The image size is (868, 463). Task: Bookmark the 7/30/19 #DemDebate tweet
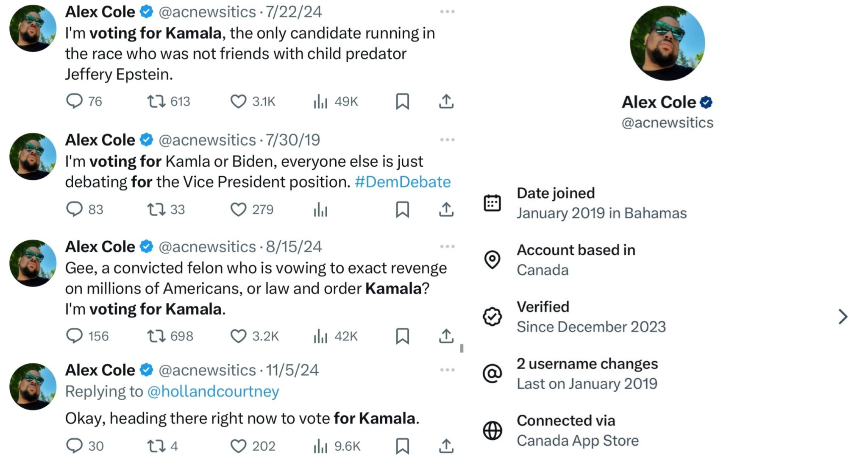(x=402, y=209)
